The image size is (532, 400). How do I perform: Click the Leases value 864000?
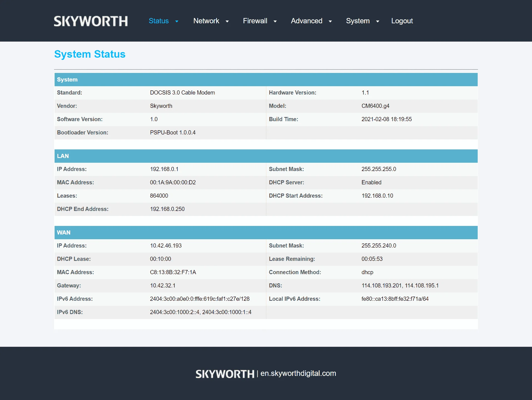159,196
